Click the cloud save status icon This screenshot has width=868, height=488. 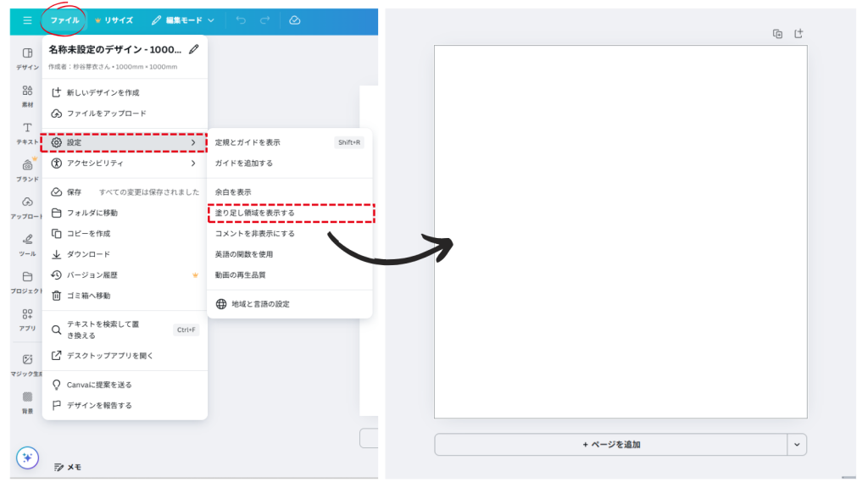(x=294, y=20)
